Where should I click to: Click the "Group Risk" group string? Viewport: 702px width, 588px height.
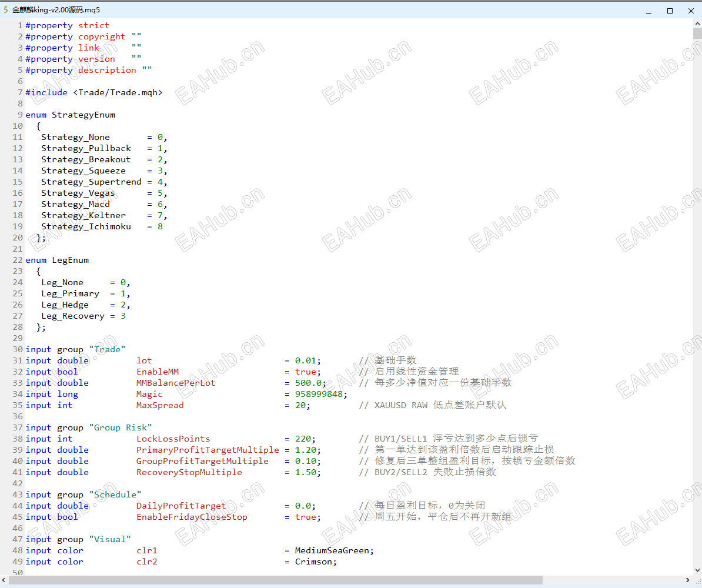tap(121, 427)
